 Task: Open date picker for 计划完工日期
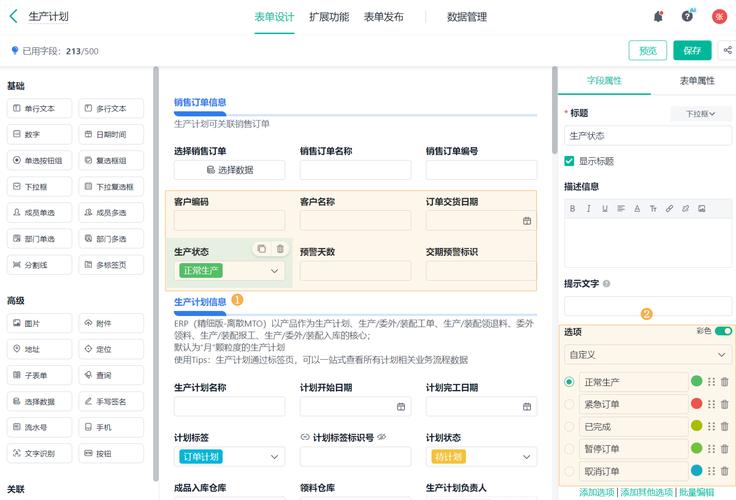coord(527,407)
